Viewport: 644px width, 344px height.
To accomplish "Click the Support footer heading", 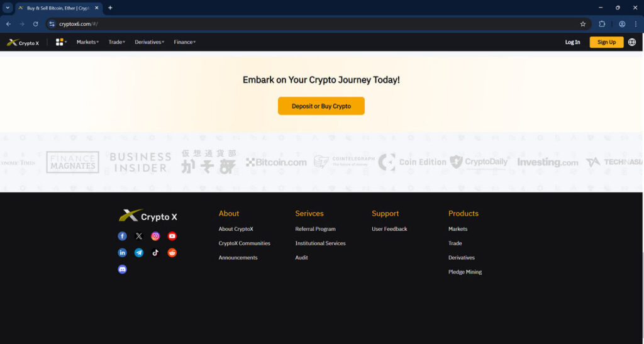I will [386, 213].
